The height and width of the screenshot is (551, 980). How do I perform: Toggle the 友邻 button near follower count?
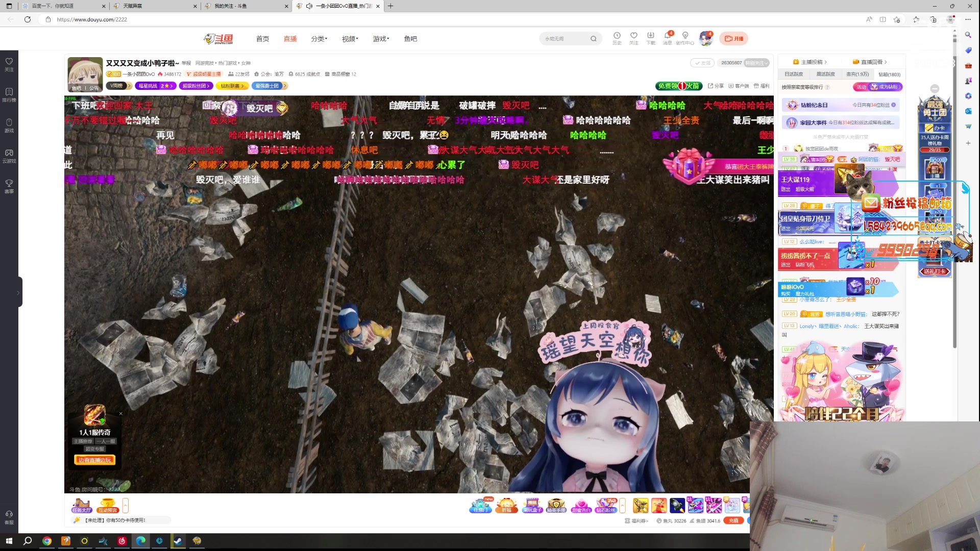click(702, 63)
